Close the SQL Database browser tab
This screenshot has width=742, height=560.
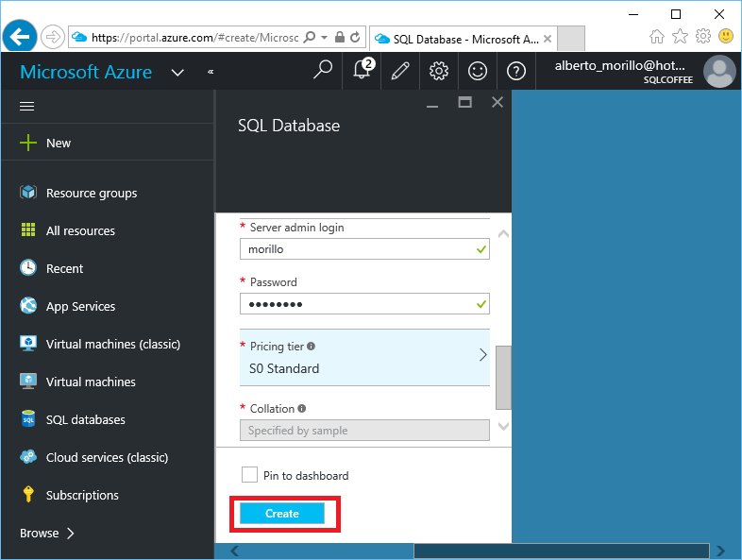[x=548, y=39]
